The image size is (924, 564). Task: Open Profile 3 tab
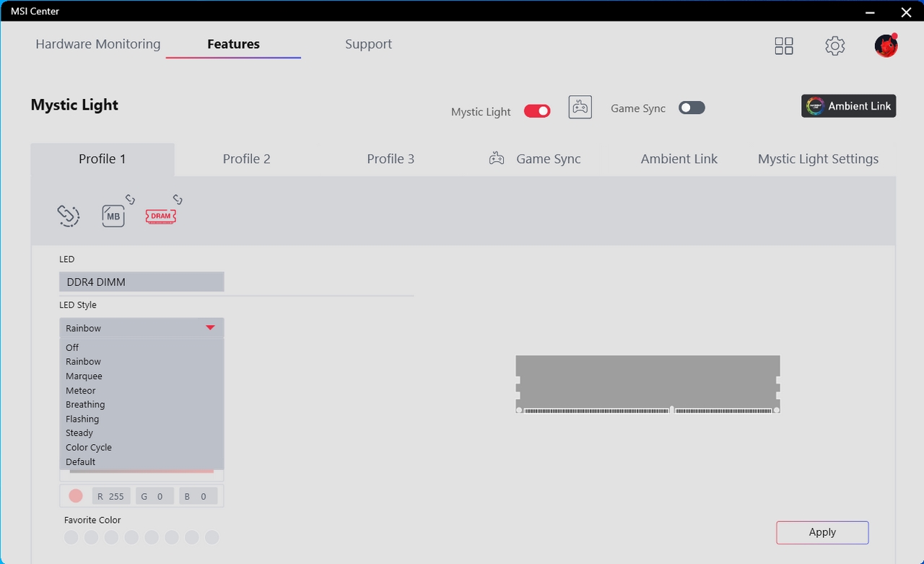tap(391, 159)
